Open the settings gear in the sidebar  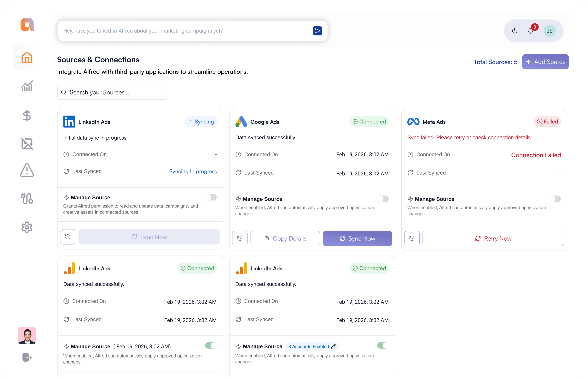click(x=27, y=227)
